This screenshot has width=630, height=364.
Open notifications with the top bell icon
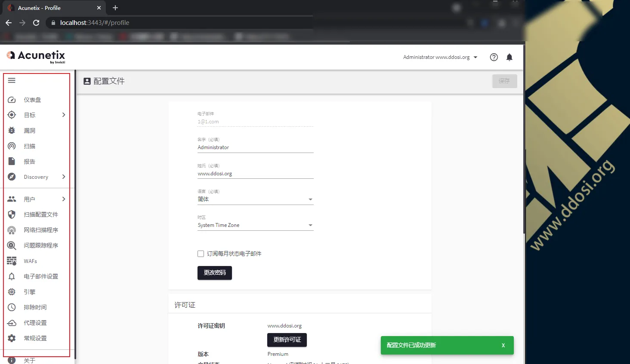tap(510, 57)
